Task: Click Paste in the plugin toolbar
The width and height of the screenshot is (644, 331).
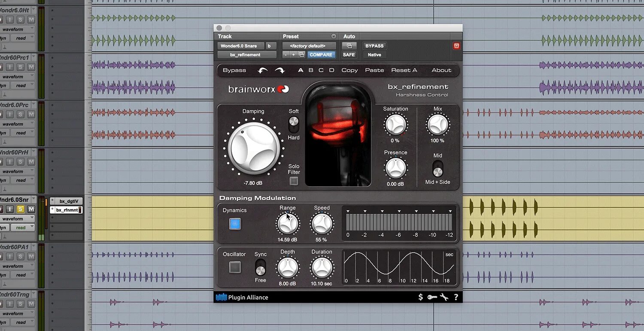Action: coord(374,70)
